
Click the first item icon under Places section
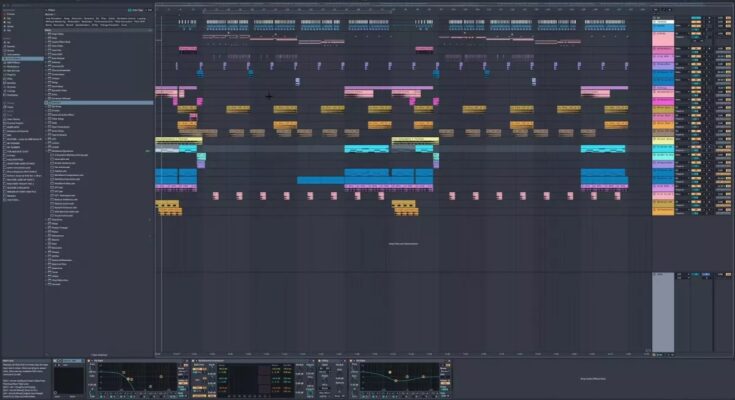(5, 104)
